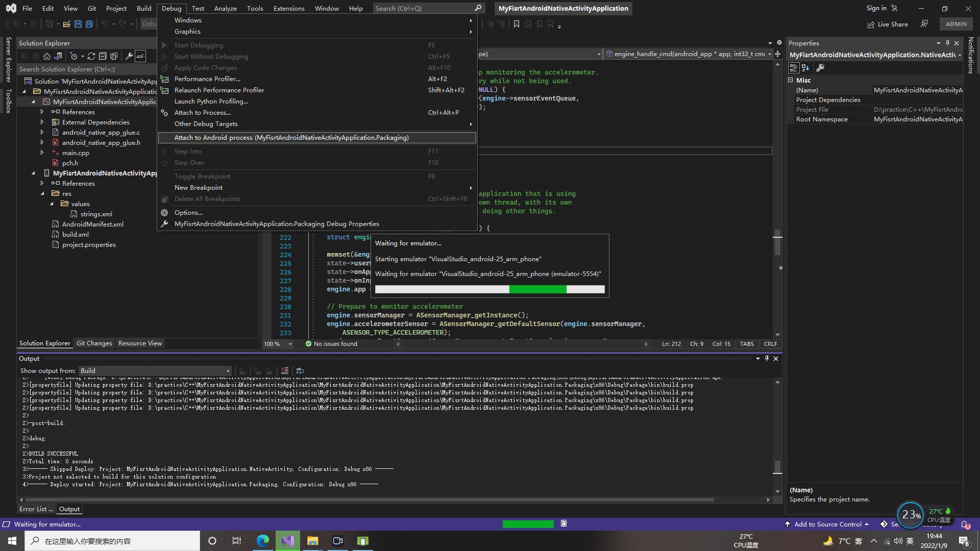Open Visual Studio from Windows taskbar
The image size is (980, 551).
[x=288, y=541]
